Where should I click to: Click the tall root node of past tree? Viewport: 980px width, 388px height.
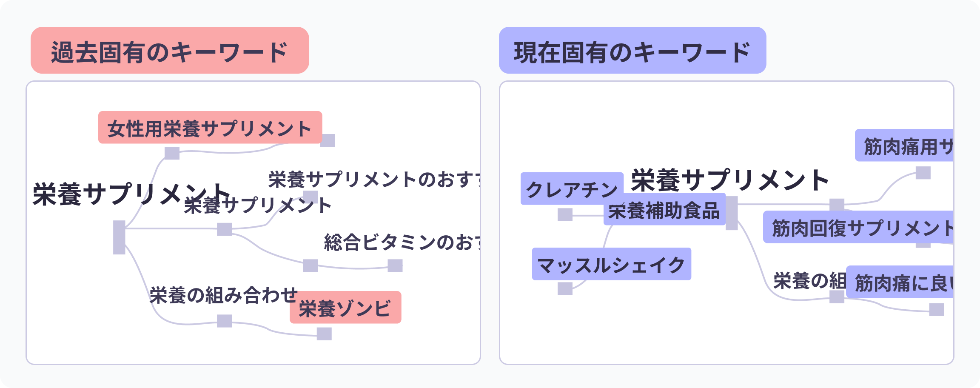click(x=119, y=237)
